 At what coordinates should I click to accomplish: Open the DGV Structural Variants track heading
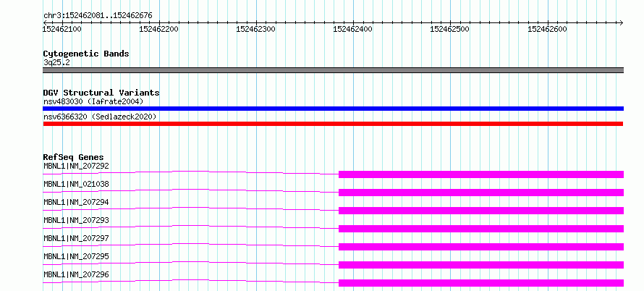point(101,93)
